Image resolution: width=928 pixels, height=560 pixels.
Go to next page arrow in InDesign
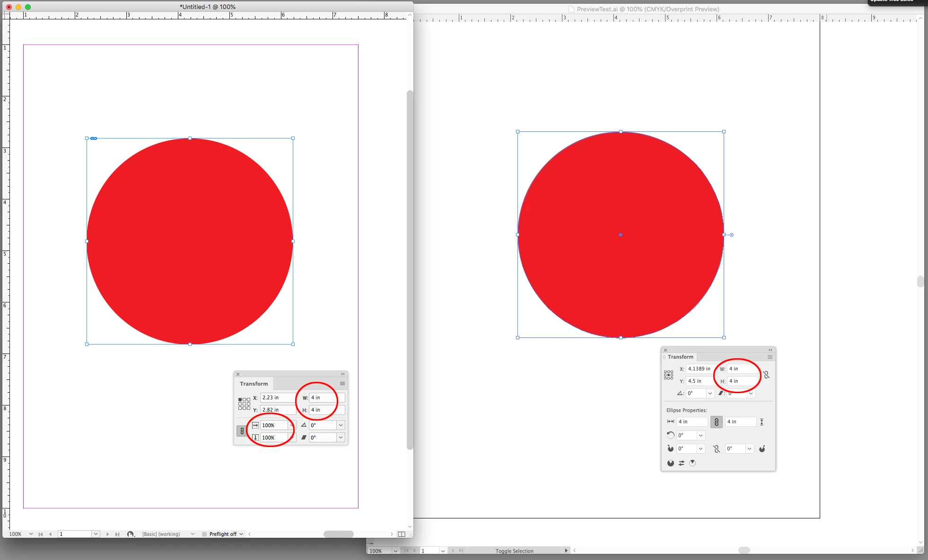[x=108, y=534]
